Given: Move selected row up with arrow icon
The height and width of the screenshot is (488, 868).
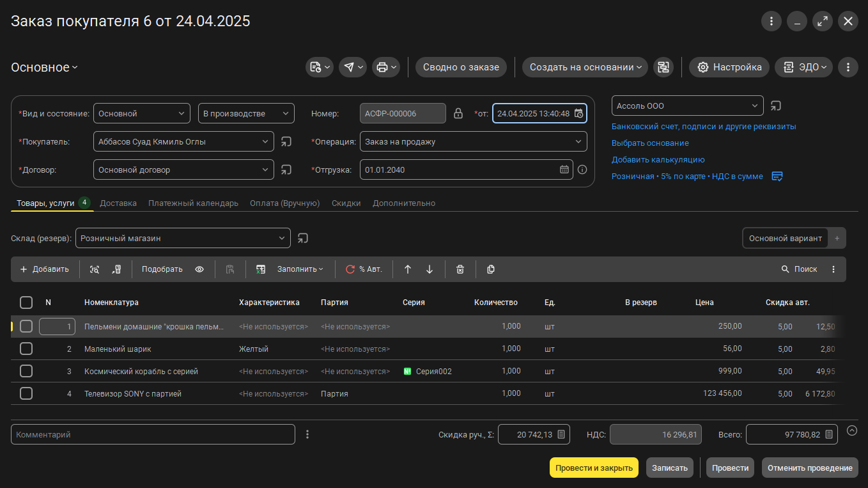Looking at the screenshot, I should pyautogui.click(x=408, y=269).
